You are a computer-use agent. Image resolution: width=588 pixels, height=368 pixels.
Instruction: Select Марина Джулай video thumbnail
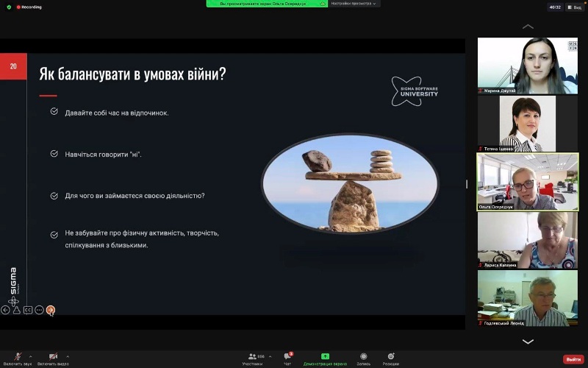pos(528,66)
